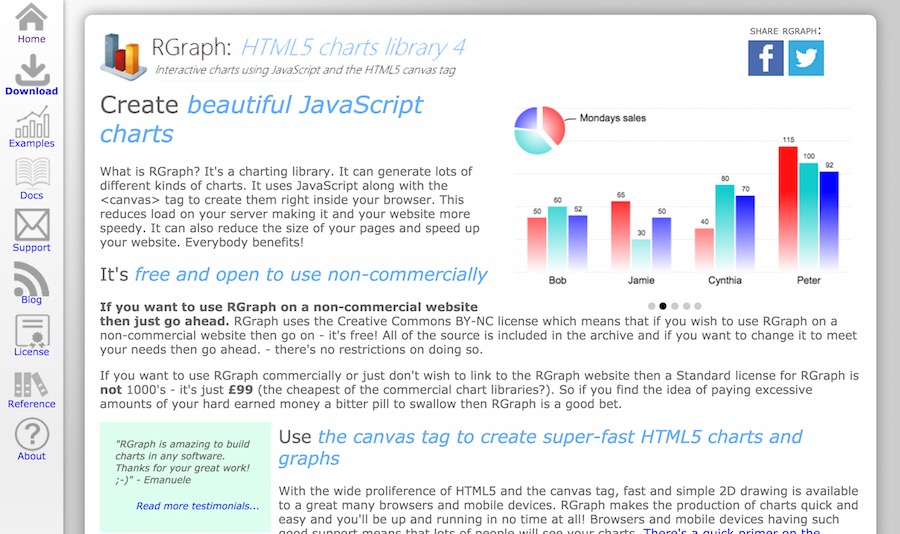Click the About sidebar label
900x534 pixels.
pyautogui.click(x=32, y=456)
